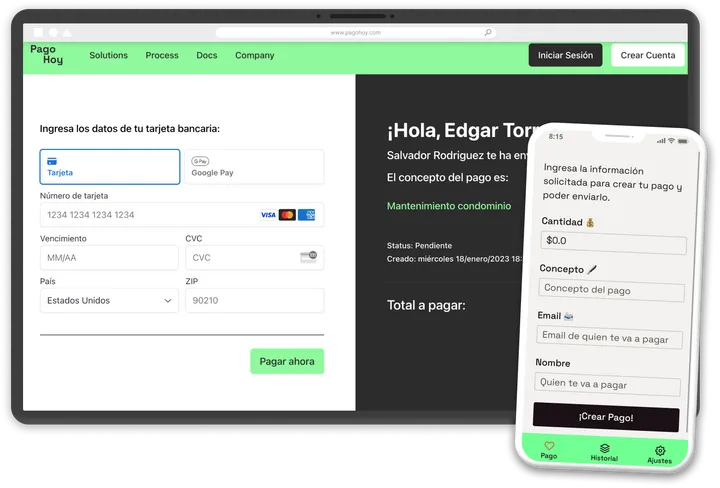
Task: Click the Iniciar Sesión button
Action: click(x=565, y=55)
